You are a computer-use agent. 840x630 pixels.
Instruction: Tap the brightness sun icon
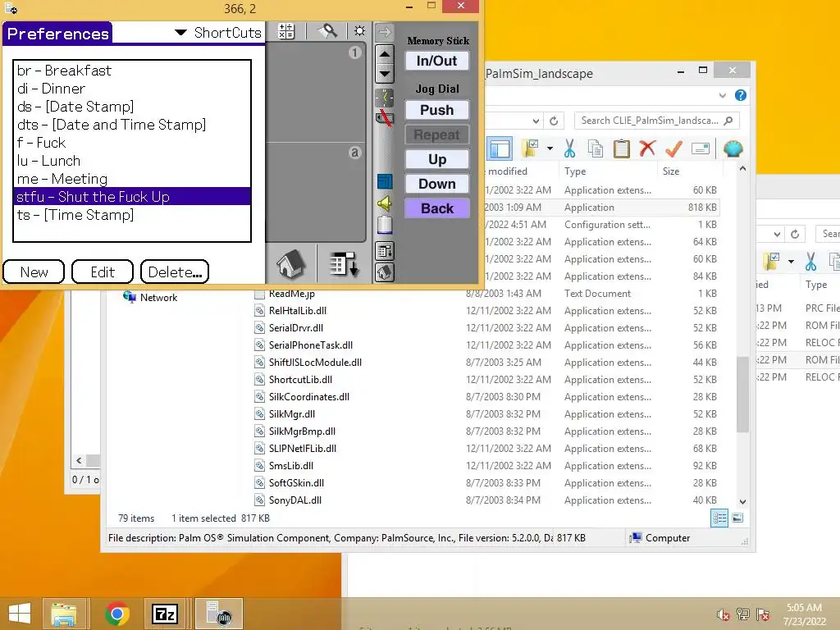[x=359, y=31]
